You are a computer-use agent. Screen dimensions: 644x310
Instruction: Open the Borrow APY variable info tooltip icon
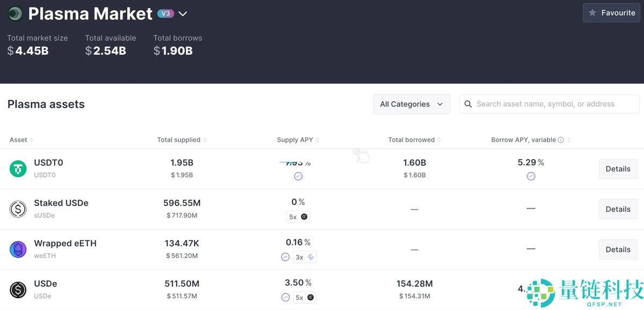pyautogui.click(x=561, y=139)
